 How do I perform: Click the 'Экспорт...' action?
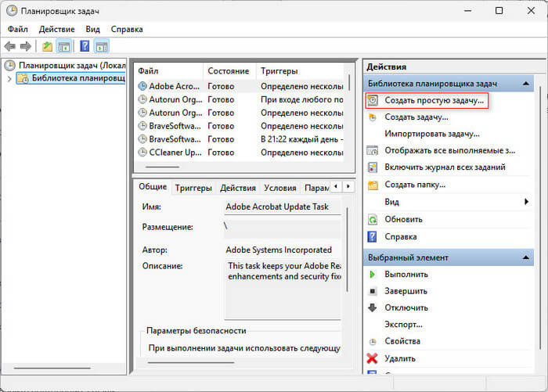point(404,324)
